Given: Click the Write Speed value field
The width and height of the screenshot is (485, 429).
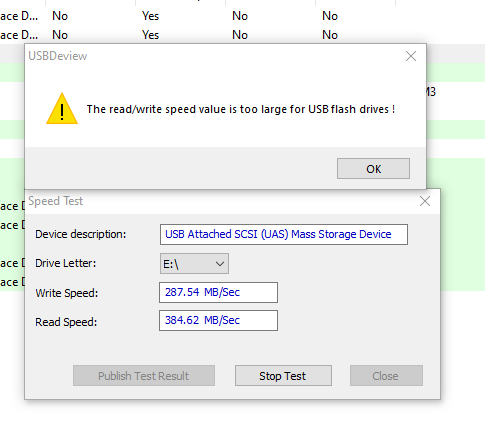Looking at the screenshot, I should pos(218,292).
